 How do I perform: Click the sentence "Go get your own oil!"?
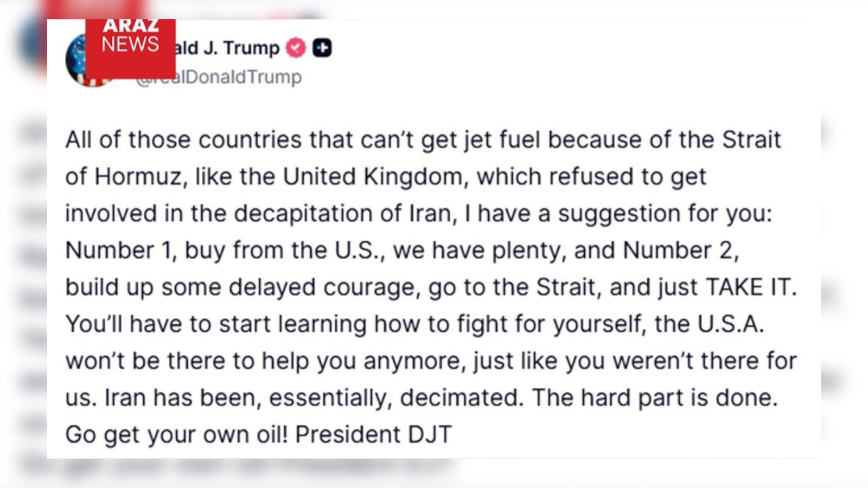click(176, 435)
